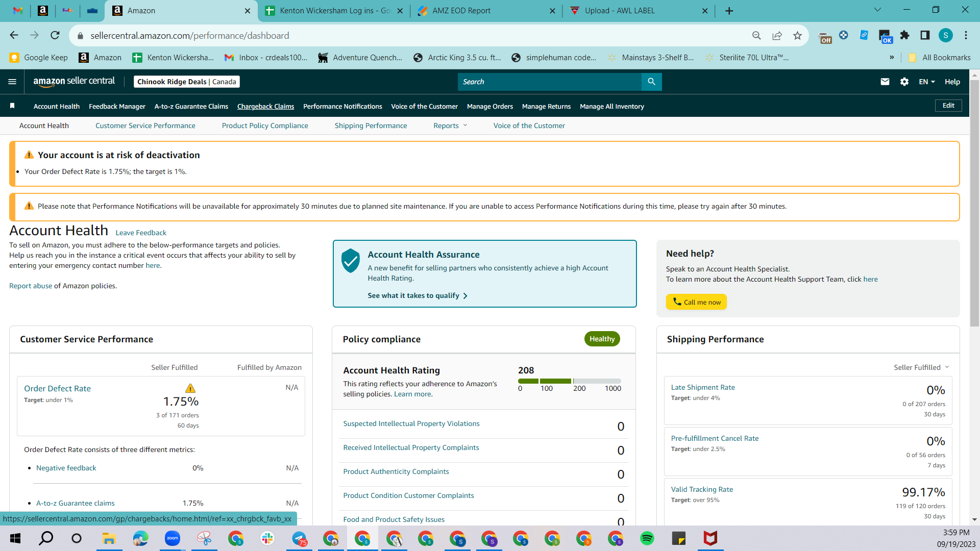Open the browser extensions puzzle icon
980x551 pixels.
click(905, 35)
